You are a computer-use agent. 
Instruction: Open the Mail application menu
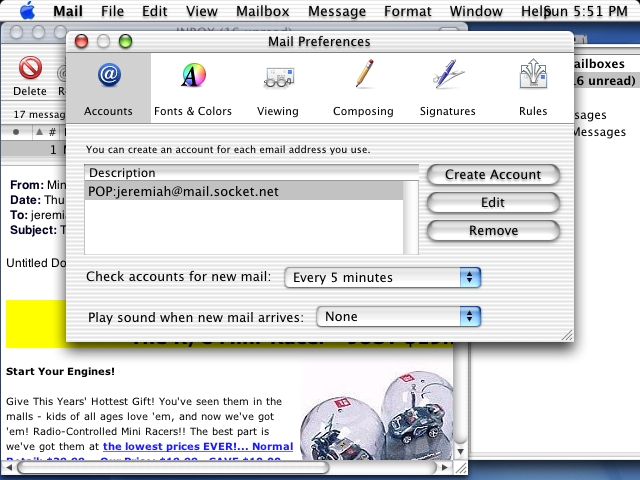68,11
